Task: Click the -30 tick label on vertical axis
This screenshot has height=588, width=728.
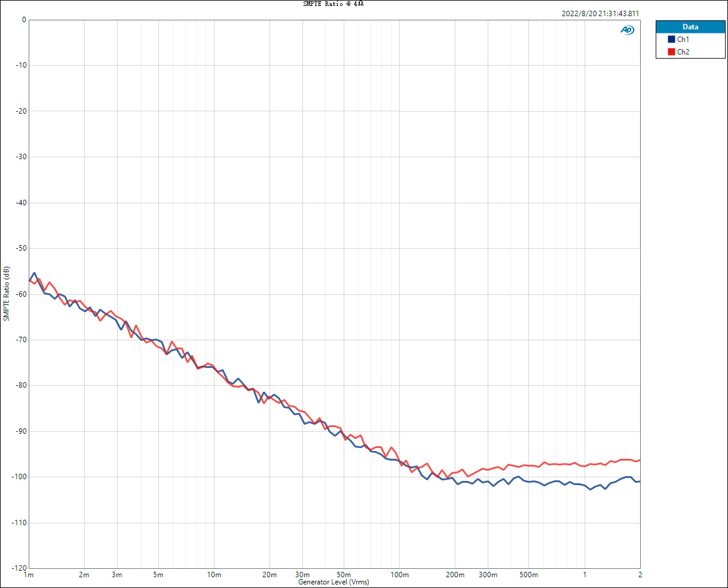Action: click(x=20, y=157)
